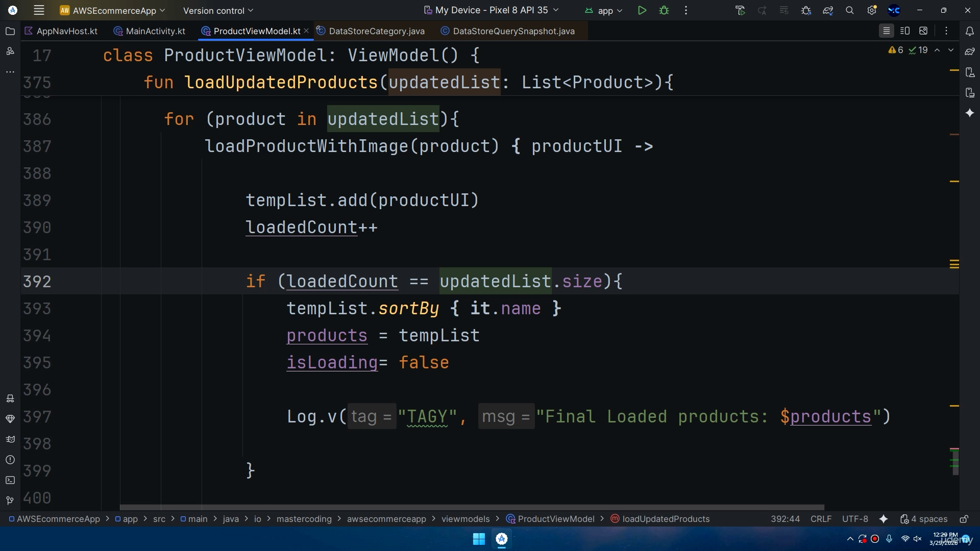Show hidden system tray icons chevron
This screenshot has height=551, width=980.
tap(850, 539)
